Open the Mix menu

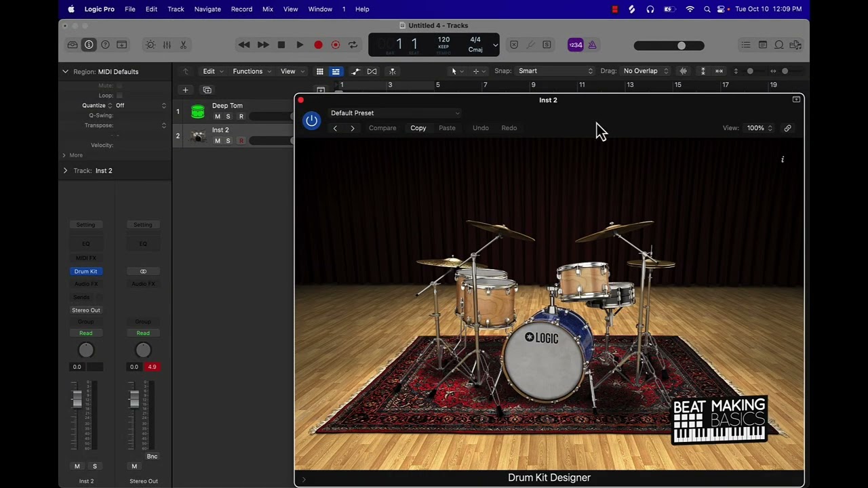click(268, 9)
